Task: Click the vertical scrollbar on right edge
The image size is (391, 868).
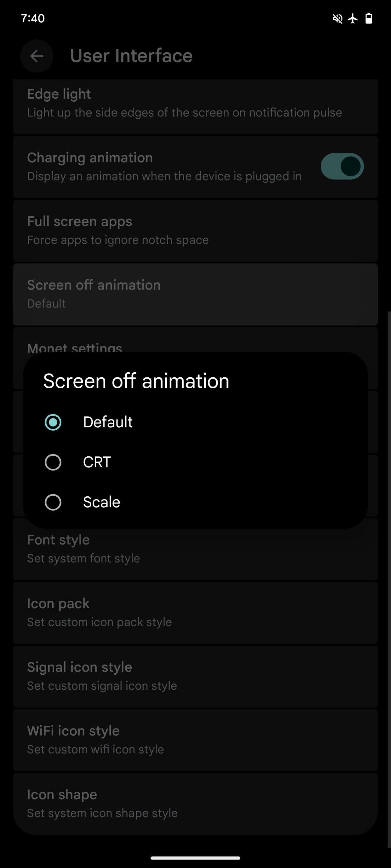Action: pyautogui.click(x=389, y=576)
